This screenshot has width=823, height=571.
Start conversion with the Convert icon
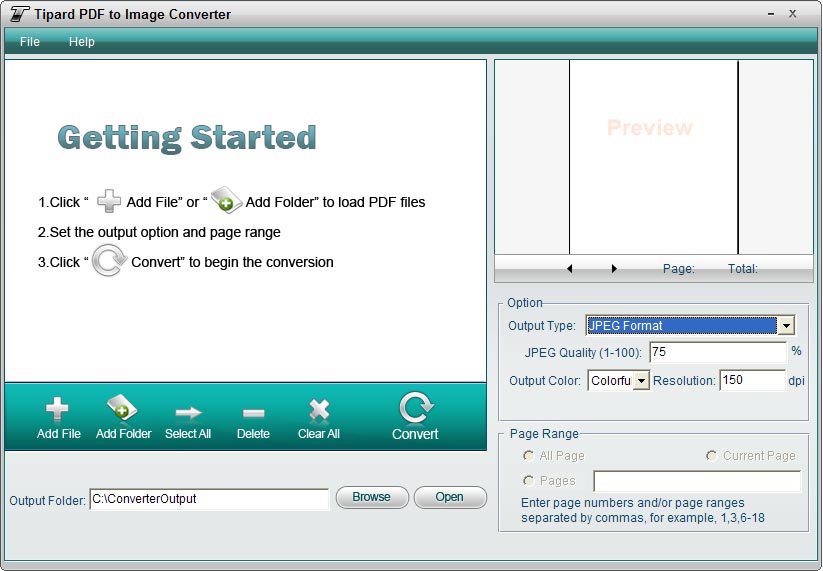coord(415,408)
